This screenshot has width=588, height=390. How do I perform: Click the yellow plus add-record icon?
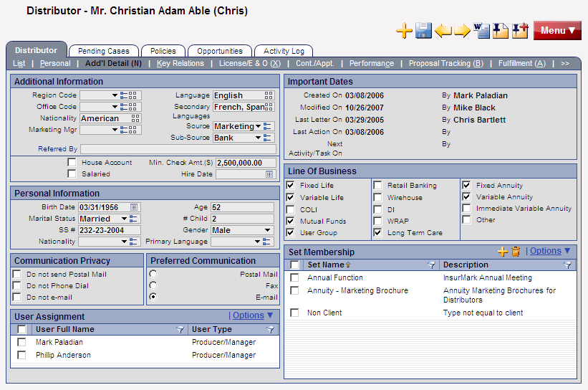point(404,31)
